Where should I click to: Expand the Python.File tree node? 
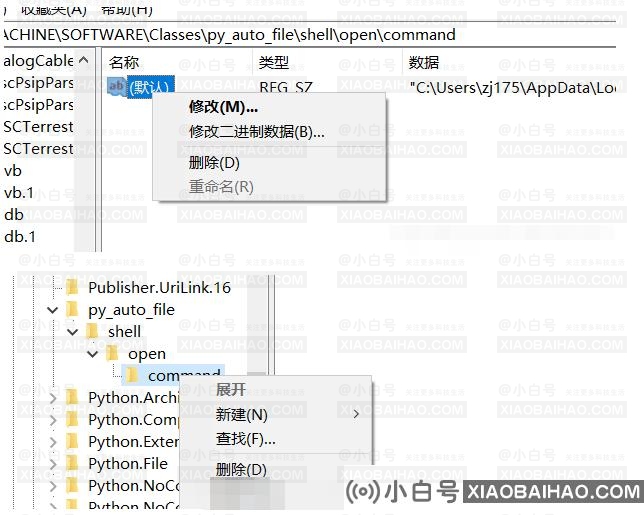(x=53, y=464)
